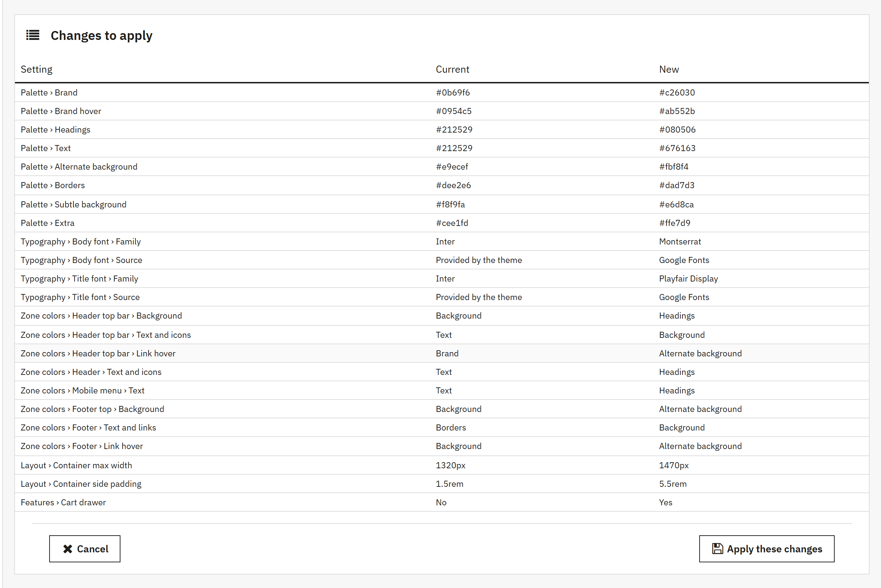
Task: Select Footer top › Background setting
Action: [92, 409]
